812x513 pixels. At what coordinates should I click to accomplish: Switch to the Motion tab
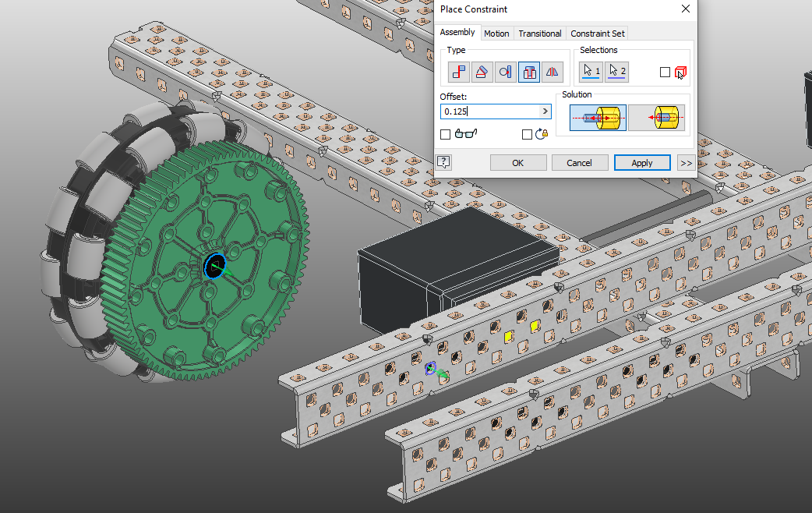coord(496,34)
